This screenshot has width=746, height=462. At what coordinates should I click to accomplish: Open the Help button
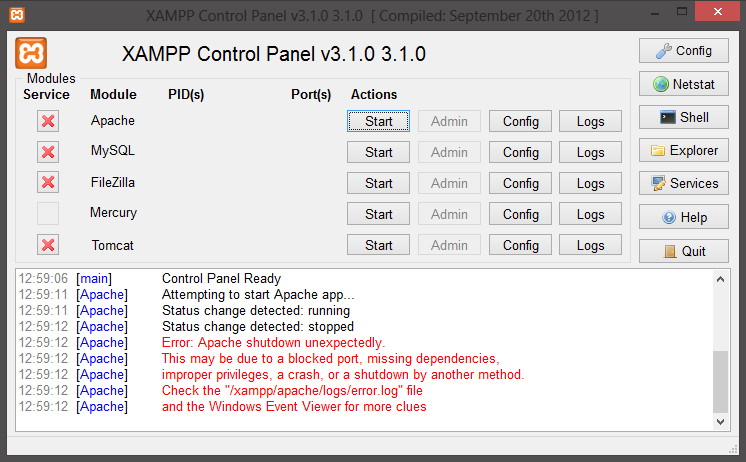pyautogui.click(x=684, y=217)
